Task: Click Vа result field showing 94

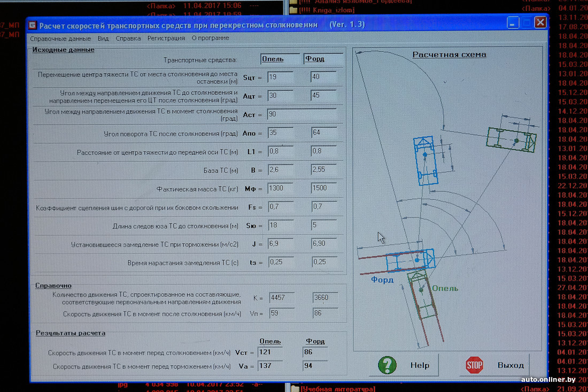Action: coord(315,366)
